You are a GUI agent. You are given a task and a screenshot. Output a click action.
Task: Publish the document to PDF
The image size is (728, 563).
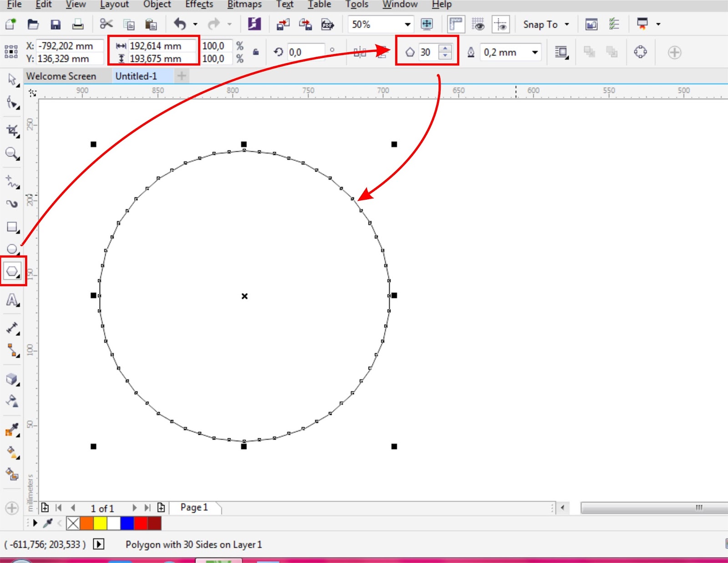[328, 25]
